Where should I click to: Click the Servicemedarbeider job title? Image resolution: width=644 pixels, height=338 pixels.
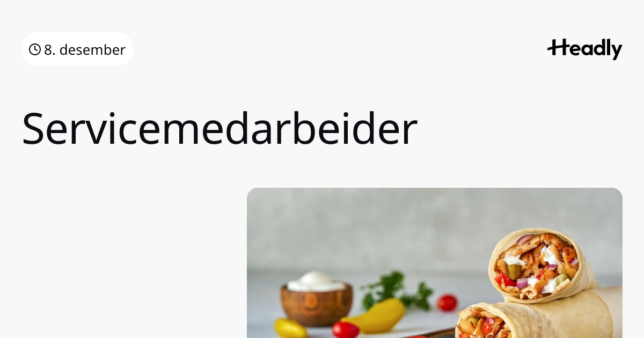(x=219, y=129)
